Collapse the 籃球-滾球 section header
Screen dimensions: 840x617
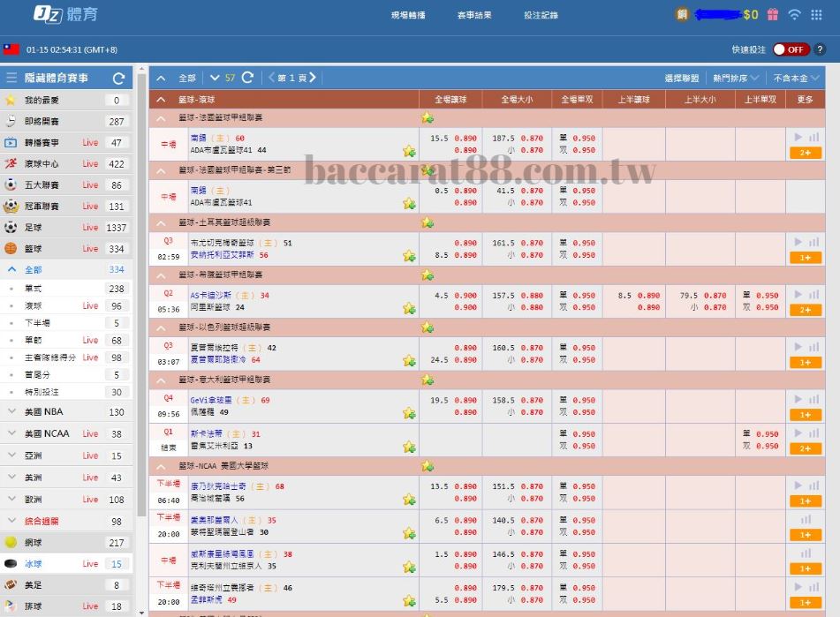pyautogui.click(x=161, y=100)
